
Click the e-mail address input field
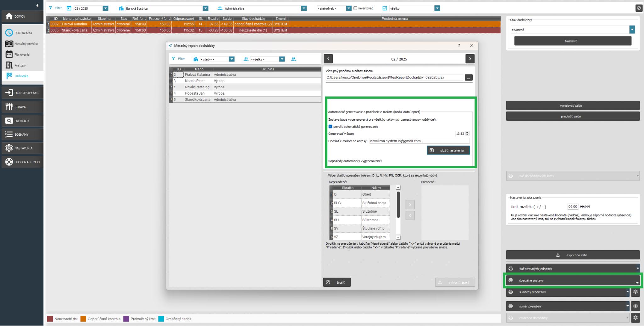click(419, 141)
